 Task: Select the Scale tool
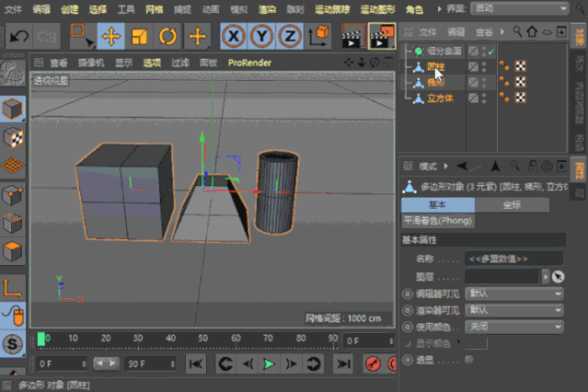139,37
